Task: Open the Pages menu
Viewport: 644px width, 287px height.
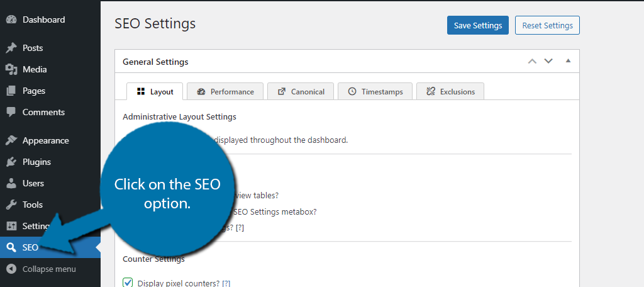Action: click(x=50, y=91)
